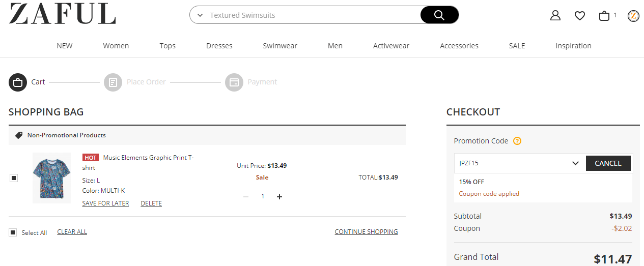
Task: Expand the JPZF15 promotion code dropdown
Action: coord(575,163)
